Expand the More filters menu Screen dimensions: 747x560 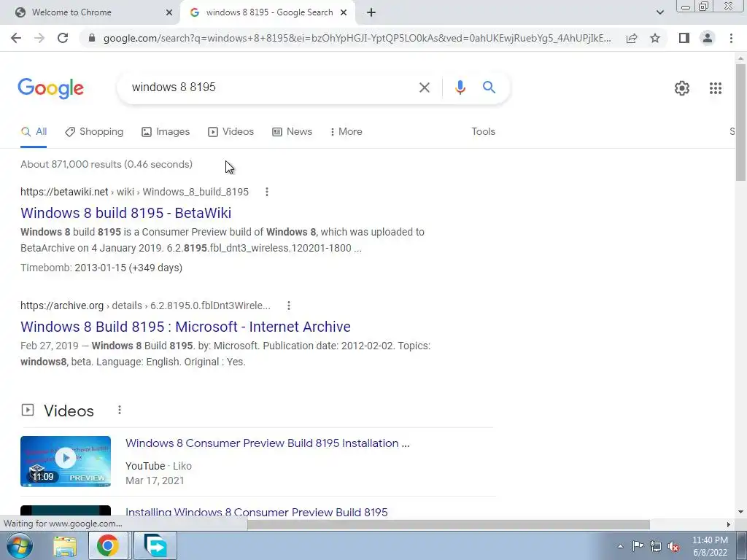pyautogui.click(x=347, y=132)
